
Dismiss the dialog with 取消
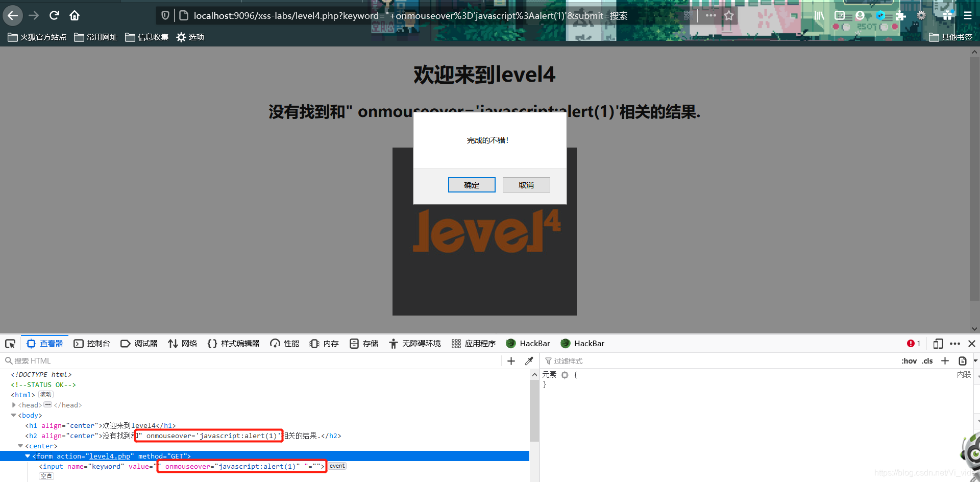526,185
